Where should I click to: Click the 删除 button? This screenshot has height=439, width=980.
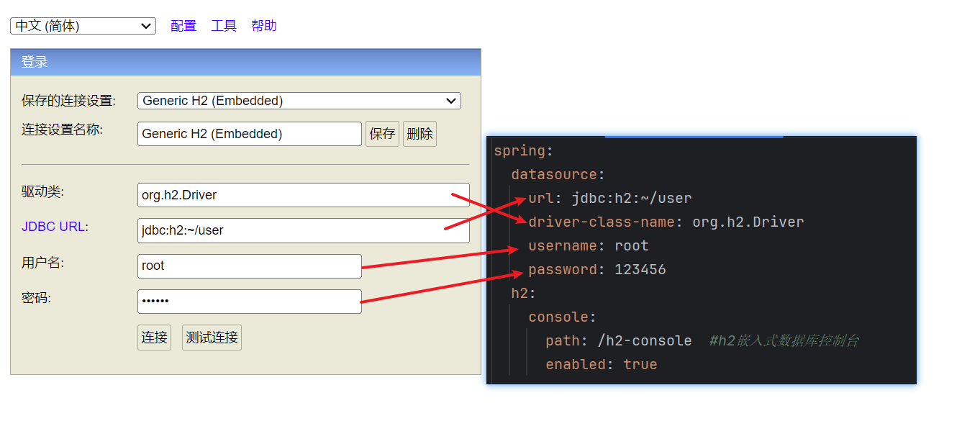point(419,134)
